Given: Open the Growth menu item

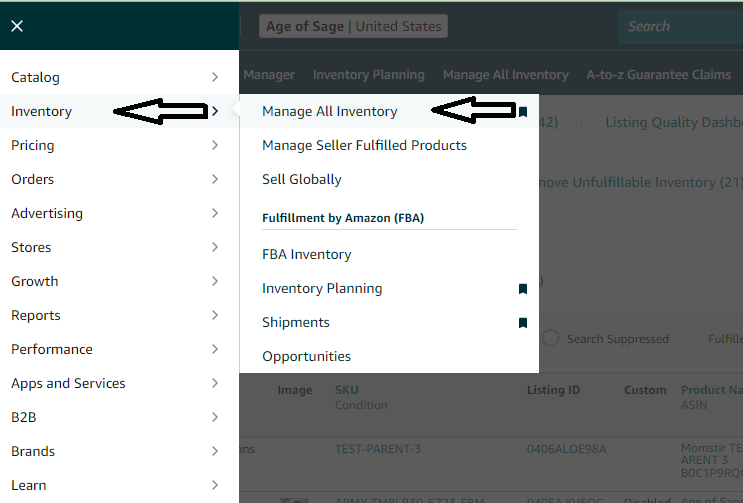Looking at the screenshot, I should [x=119, y=281].
